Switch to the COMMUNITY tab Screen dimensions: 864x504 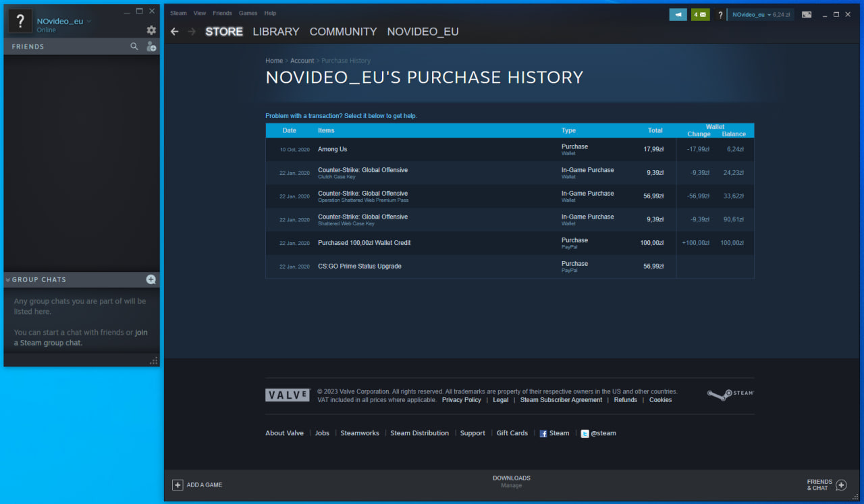[x=343, y=32]
